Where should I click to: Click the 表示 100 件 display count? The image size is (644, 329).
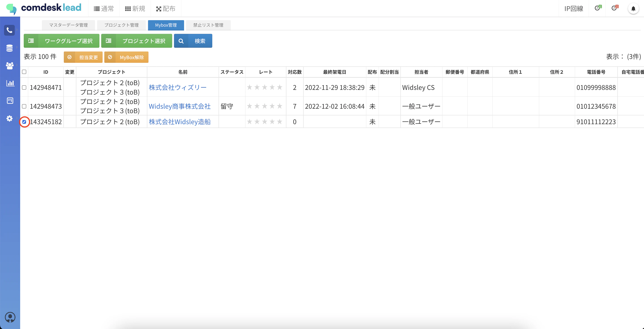(x=40, y=57)
